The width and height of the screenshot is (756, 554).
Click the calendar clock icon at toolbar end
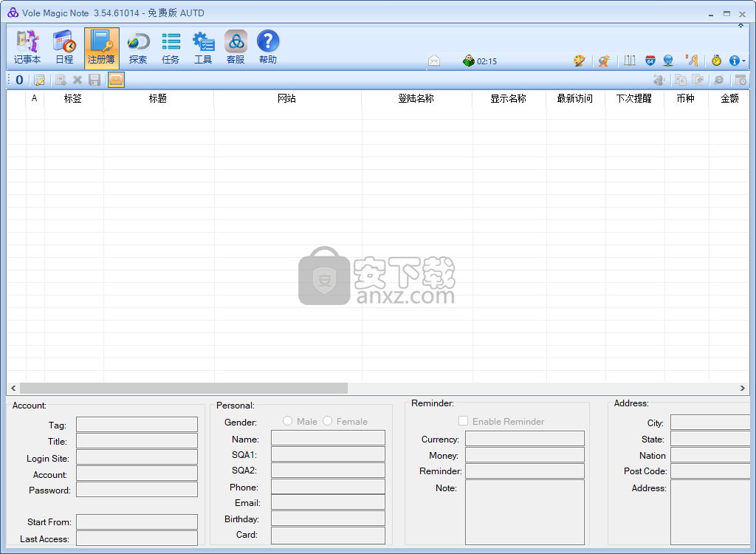point(740,80)
